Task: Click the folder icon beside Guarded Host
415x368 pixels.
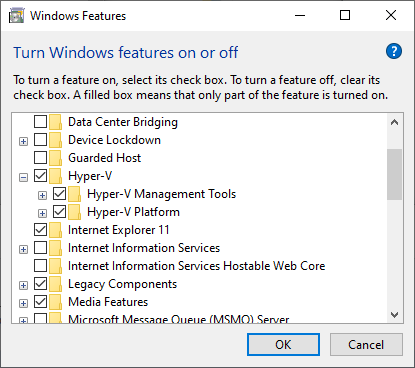Action: [55, 158]
